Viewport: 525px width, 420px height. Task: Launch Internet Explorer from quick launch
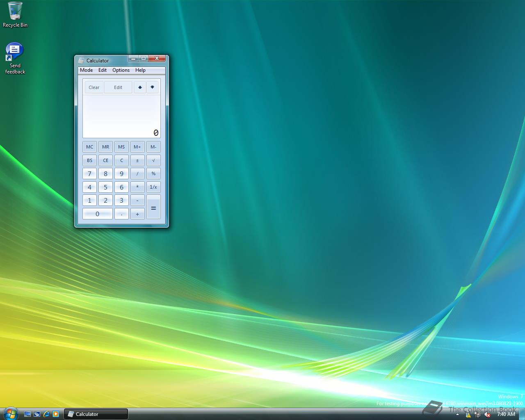46,414
